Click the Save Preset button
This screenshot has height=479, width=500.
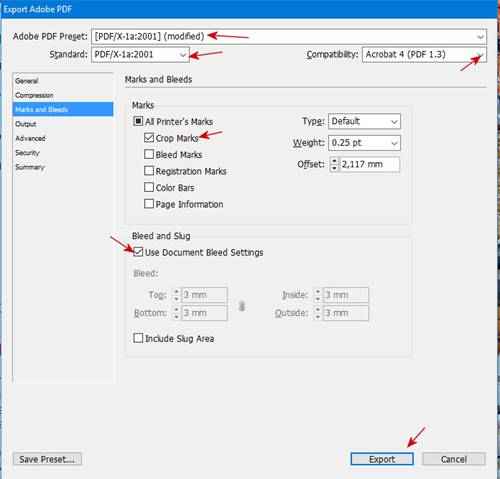coord(47,459)
